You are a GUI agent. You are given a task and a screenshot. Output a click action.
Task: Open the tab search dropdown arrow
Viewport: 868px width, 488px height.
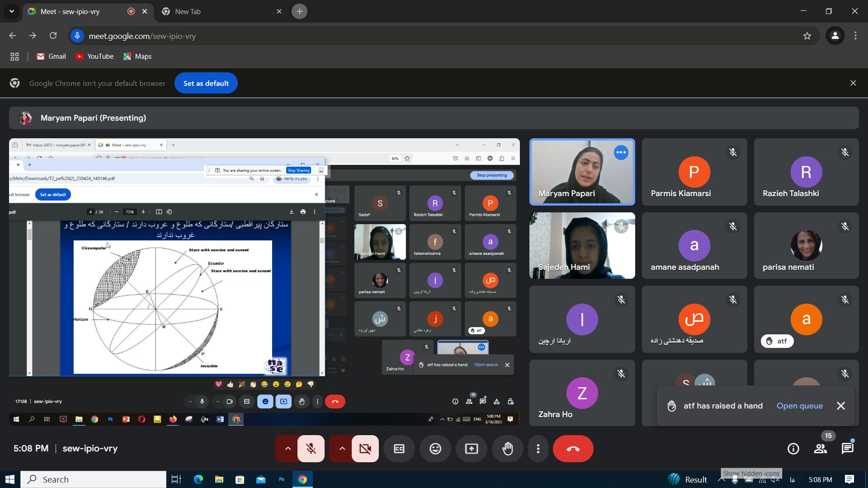pos(11,11)
